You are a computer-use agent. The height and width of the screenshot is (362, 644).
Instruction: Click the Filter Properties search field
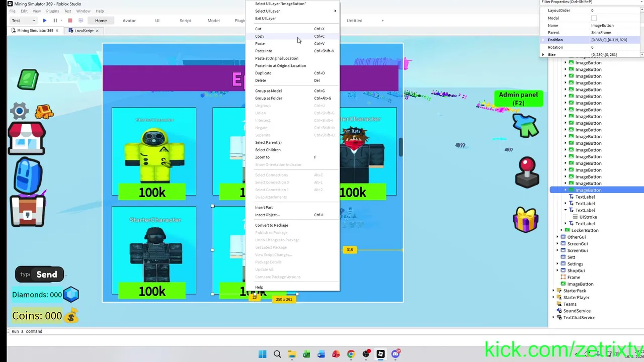pyautogui.click(x=591, y=2)
